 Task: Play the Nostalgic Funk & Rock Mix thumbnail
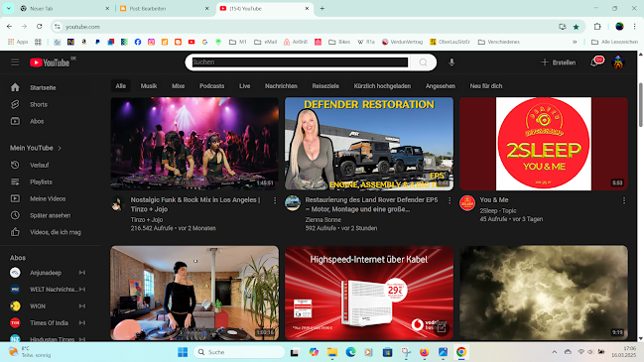pos(194,144)
